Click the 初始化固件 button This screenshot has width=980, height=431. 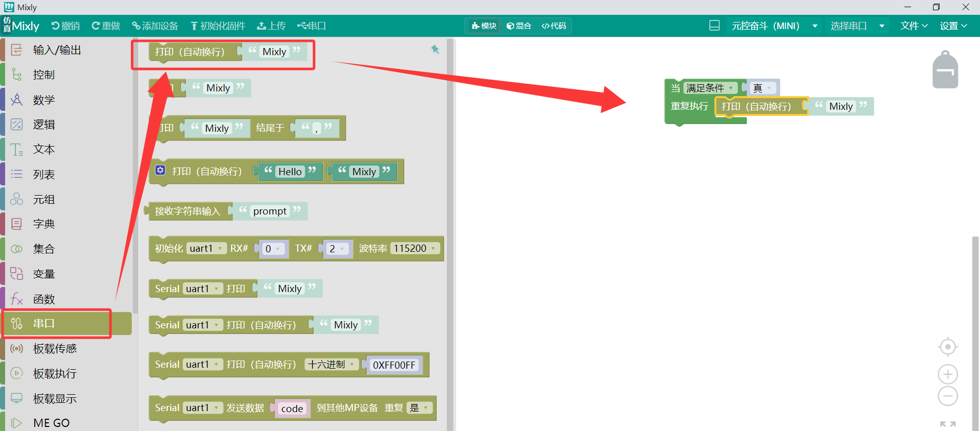pyautogui.click(x=218, y=26)
